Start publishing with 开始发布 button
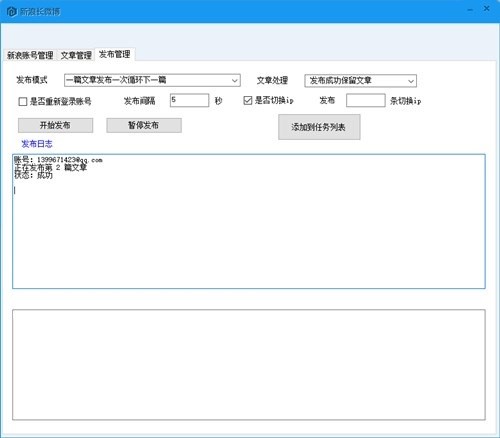500x438 pixels. coord(55,125)
